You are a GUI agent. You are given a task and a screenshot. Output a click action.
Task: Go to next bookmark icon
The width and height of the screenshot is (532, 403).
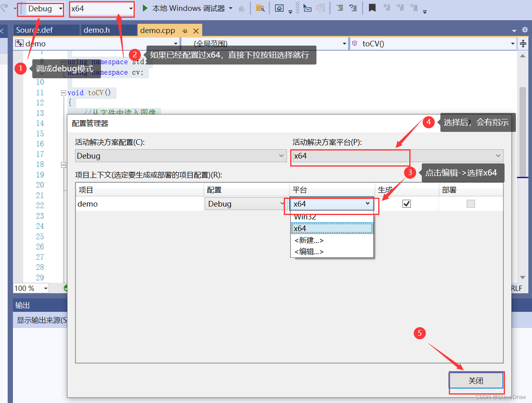coord(400,8)
